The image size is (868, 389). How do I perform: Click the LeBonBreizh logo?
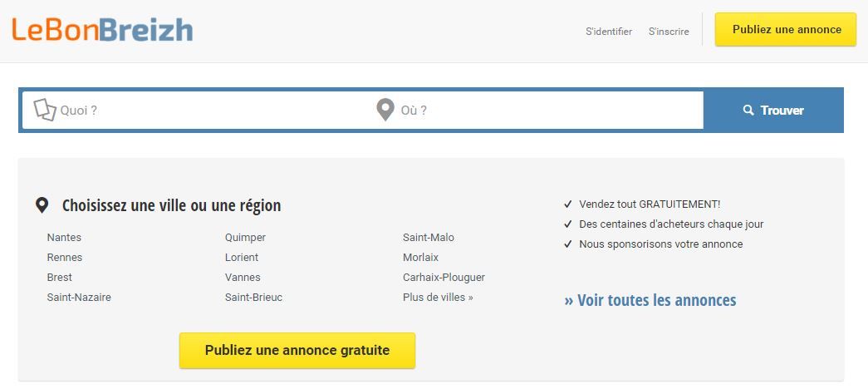[x=102, y=31]
